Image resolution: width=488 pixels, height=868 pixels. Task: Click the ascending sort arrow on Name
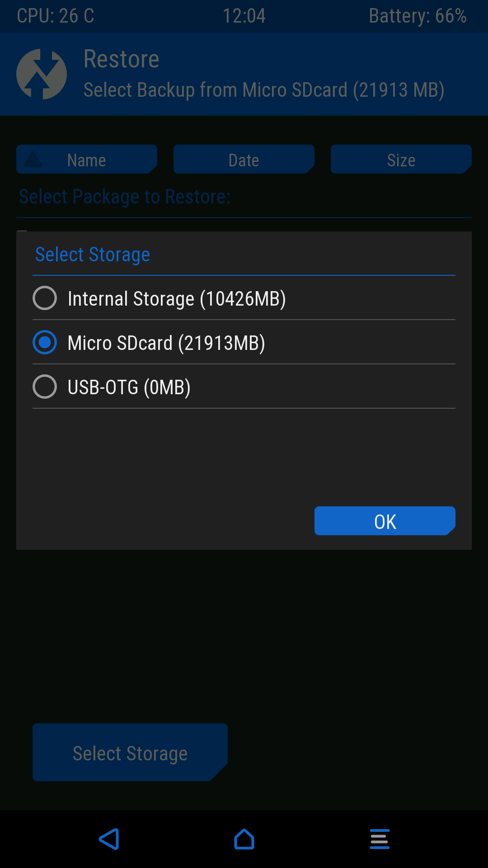(33, 160)
